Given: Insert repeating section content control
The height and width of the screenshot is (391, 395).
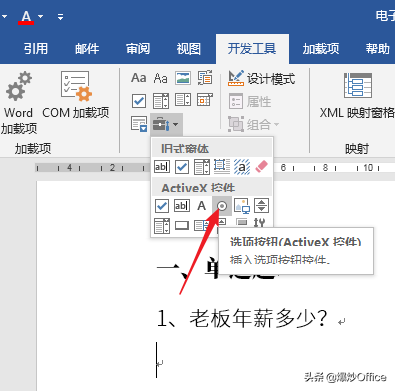Looking at the screenshot, I should coord(139,124).
